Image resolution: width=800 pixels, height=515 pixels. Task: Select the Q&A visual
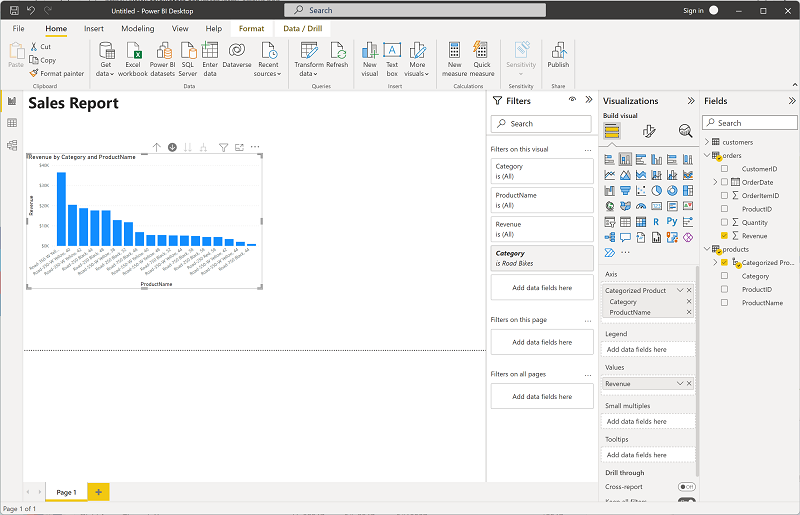625,237
